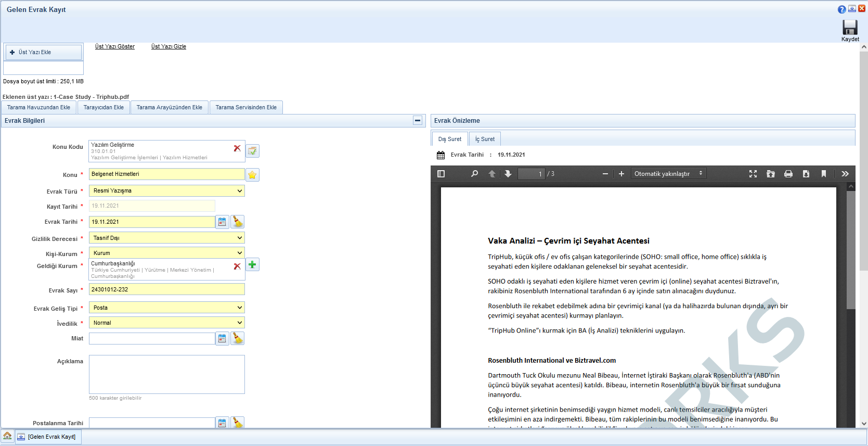Open the Evrak Türü dropdown

[166, 191]
